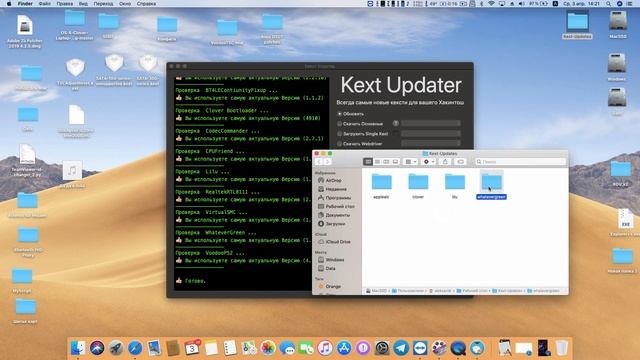Viewport: 640px width, 360px height.
Task: Open Safari from the Dock
Action: (x=135, y=348)
